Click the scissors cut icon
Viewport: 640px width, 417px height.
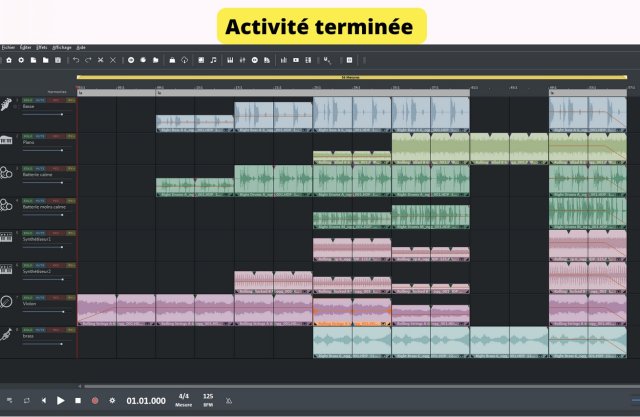pyautogui.click(x=113, y=60)
